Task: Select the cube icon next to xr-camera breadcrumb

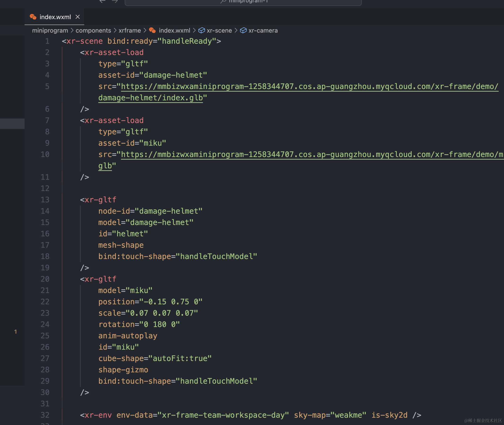Action: pos(243,30)
